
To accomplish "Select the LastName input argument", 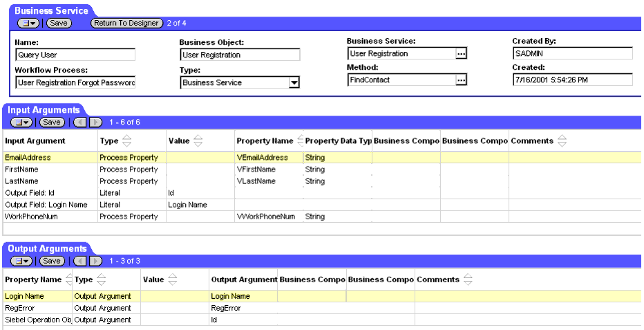I will (x=21, y=181).
